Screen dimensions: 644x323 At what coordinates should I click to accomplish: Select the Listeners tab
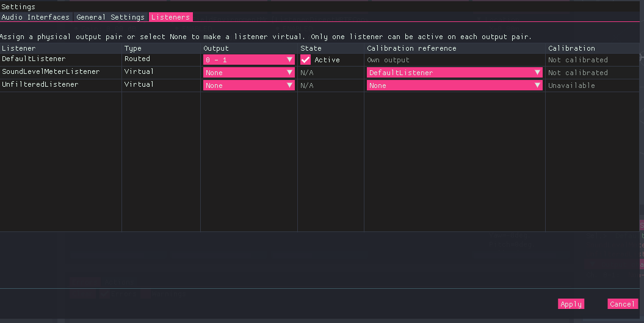coord(170,17)
